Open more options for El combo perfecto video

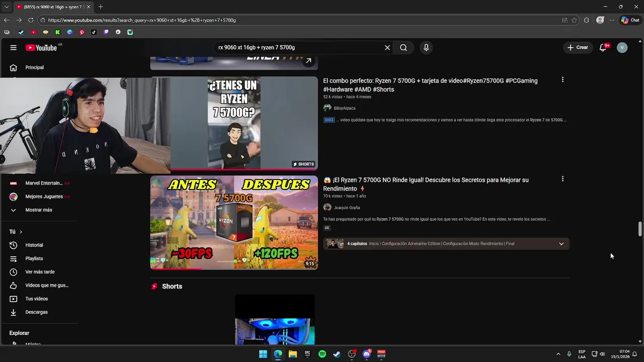(562, 79)
